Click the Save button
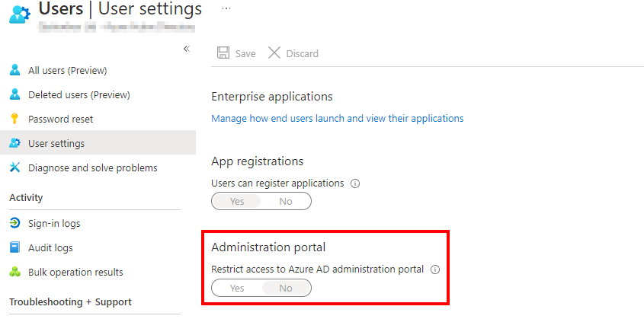The height and width of the screenshot is (319, 644). point(236,53)
